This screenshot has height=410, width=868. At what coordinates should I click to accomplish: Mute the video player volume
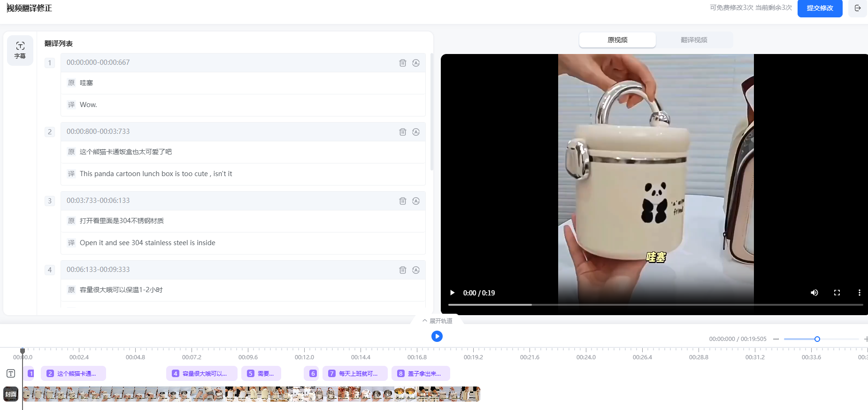[x=814, y=293]
